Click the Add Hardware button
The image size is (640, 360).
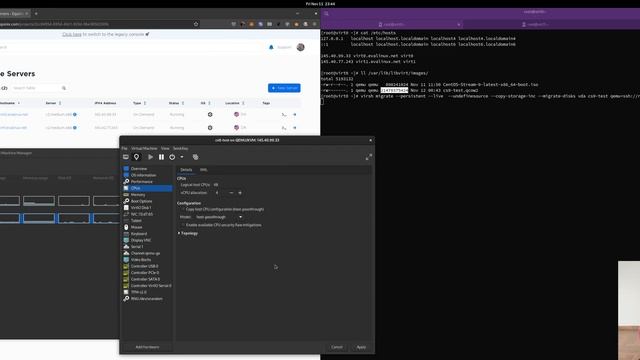click(147, 347)
